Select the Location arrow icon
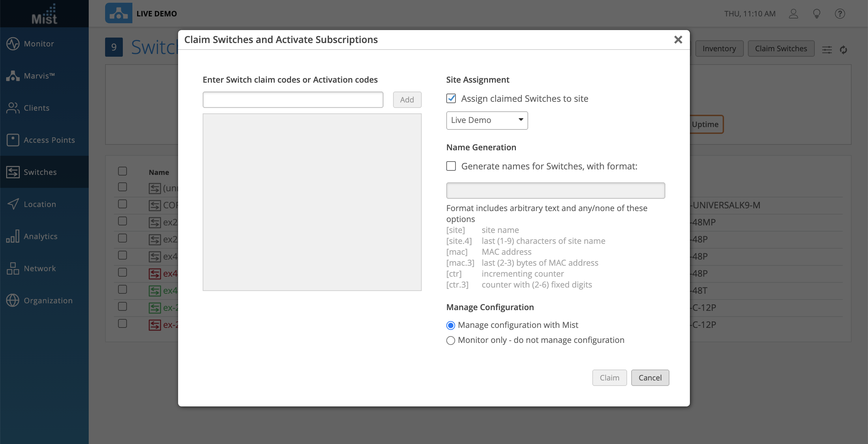The width and height of the screenshot is (868, 444). (x=13, y=204)
